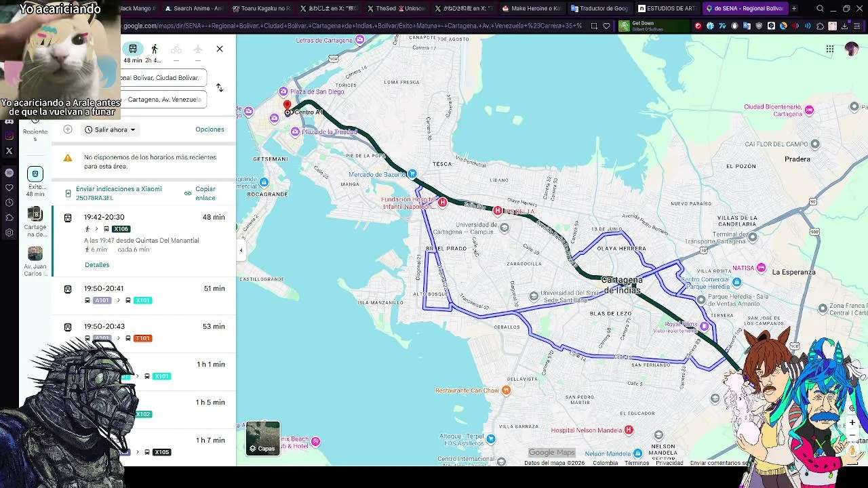
Task: Select the 19:50-20:43 route option
Action: (x=144, y=333)
